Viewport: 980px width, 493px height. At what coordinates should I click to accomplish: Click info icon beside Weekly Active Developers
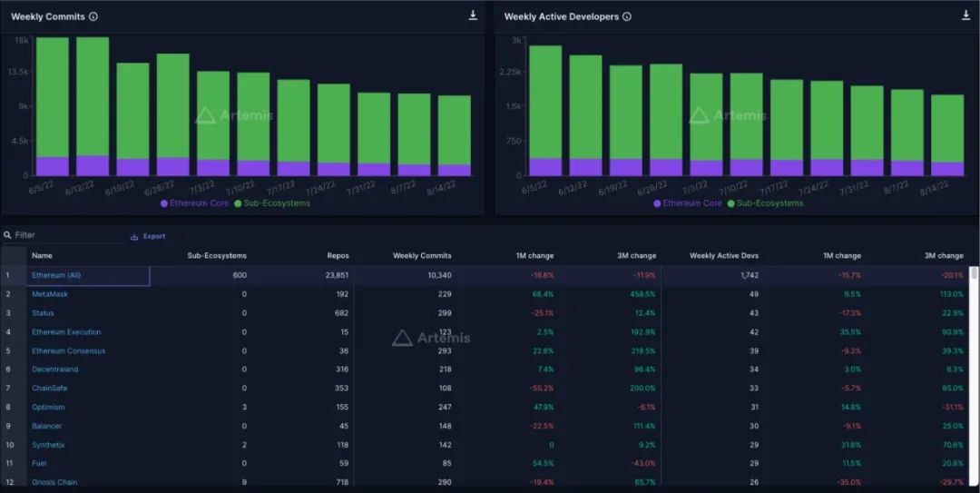[x=627, y=16]
